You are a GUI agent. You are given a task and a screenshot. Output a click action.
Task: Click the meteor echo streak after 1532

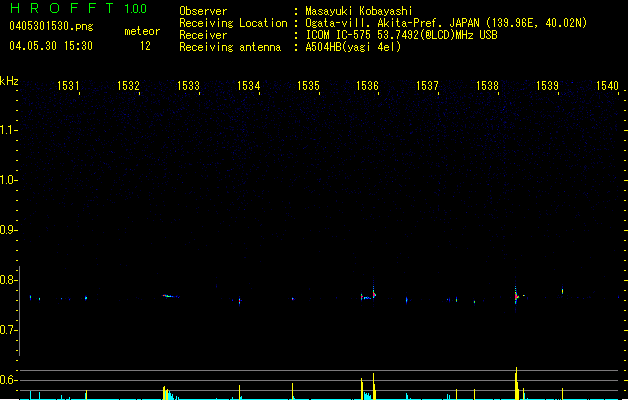pos(171,296)
